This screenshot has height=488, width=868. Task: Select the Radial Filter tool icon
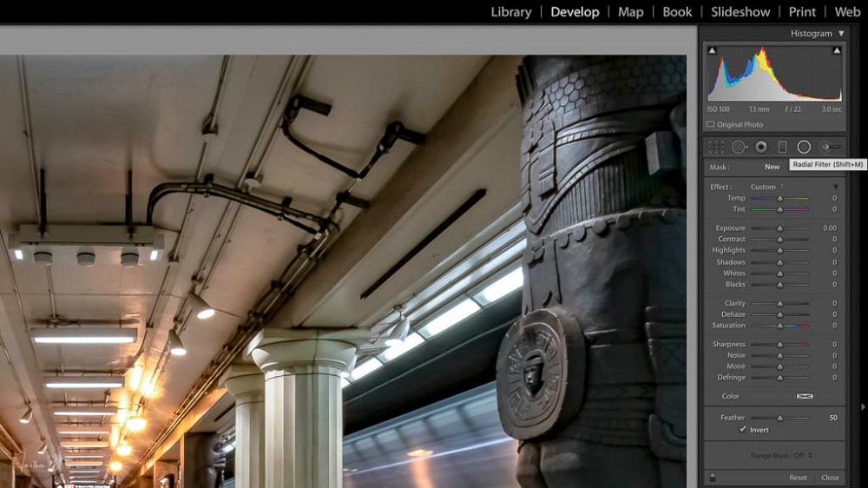(x=804, y=147)
